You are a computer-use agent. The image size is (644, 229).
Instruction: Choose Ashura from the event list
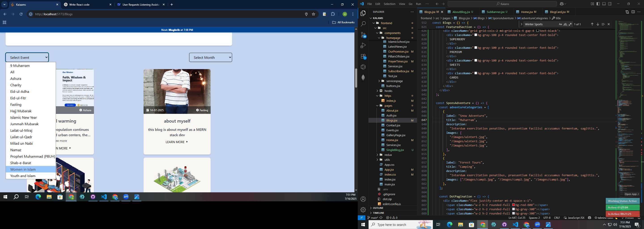31,78
